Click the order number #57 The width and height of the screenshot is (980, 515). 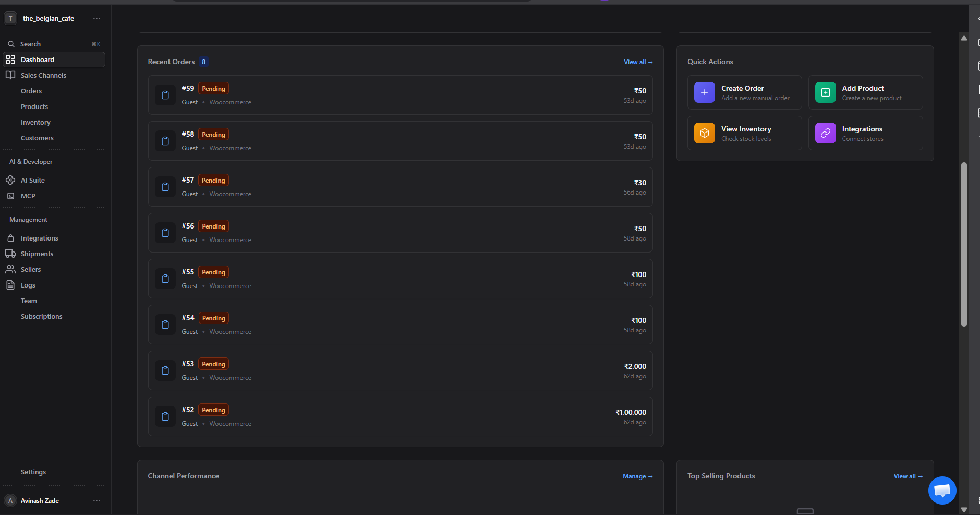188,180
